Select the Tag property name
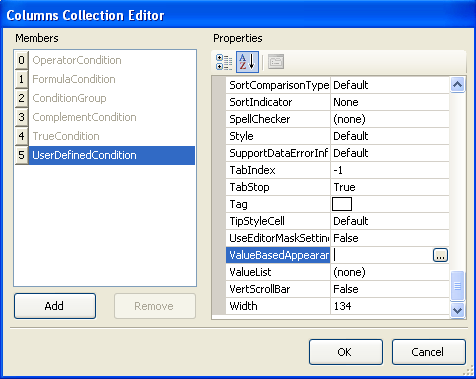This screenshot has height=379, width=476. click(x=278, y=204)
